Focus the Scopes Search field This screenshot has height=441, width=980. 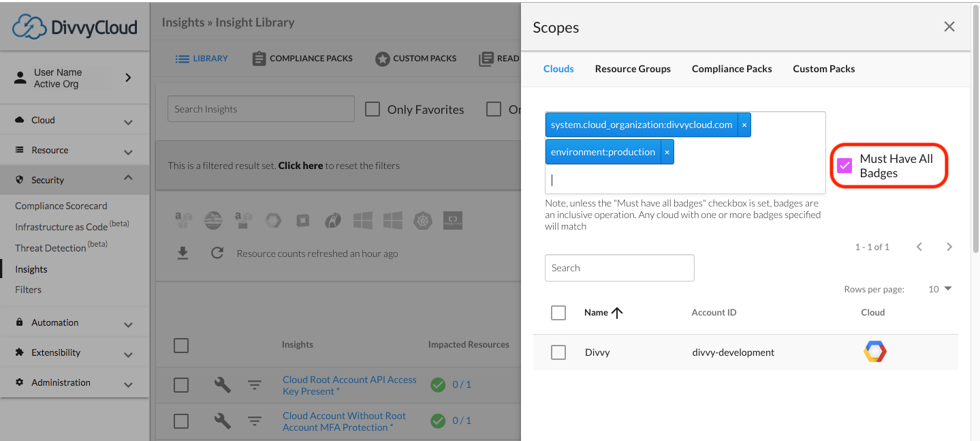pyautogui.click(x=620, y=268)
